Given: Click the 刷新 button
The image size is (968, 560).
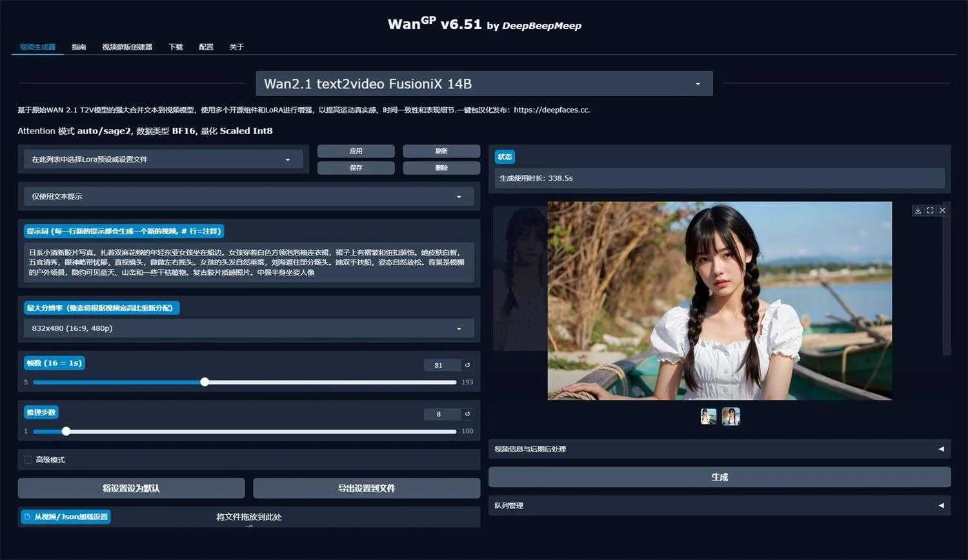Looking at the screenshot, I should click(x=441, y=151).
